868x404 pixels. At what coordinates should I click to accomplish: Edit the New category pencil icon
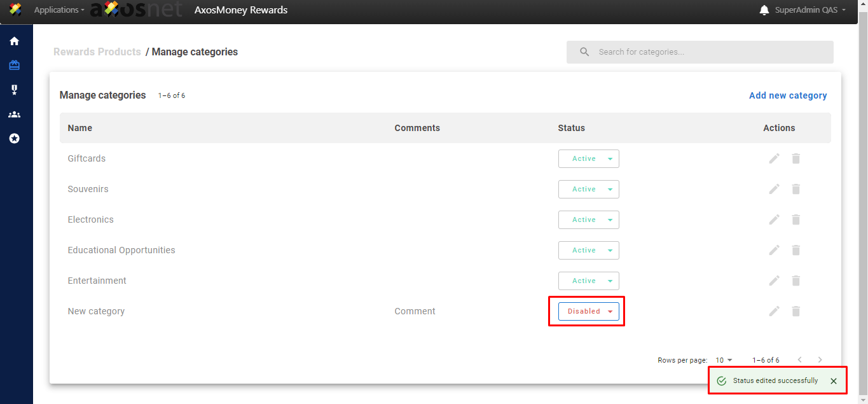point(774,311)
